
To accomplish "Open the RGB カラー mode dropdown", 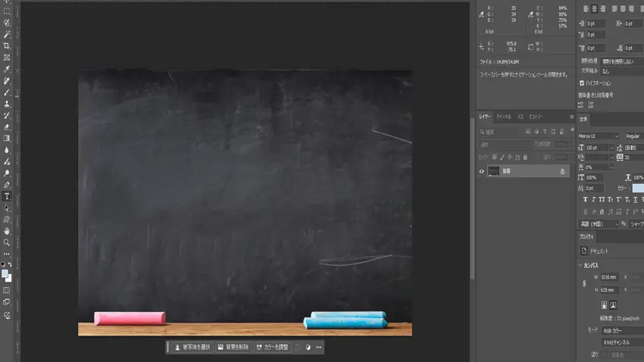I will [621, 330].
